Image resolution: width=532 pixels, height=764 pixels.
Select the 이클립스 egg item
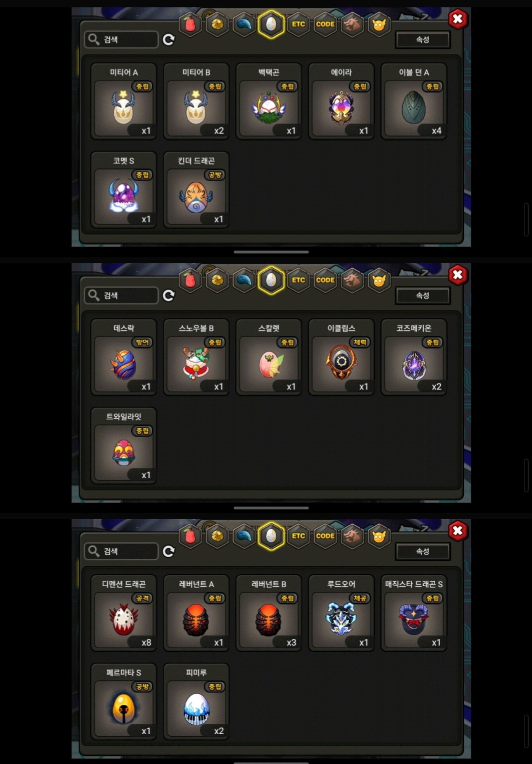click(x=341, y=357)
